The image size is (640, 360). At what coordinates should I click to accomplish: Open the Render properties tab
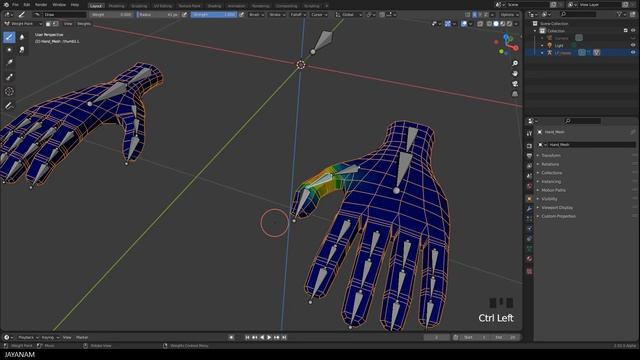[x=529, y=146]
